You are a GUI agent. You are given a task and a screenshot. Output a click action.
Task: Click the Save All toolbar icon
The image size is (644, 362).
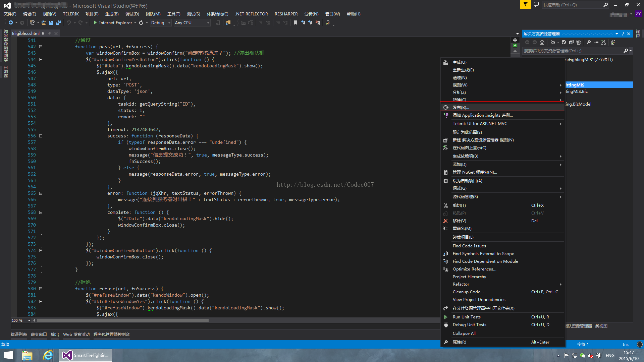[58, 23]
